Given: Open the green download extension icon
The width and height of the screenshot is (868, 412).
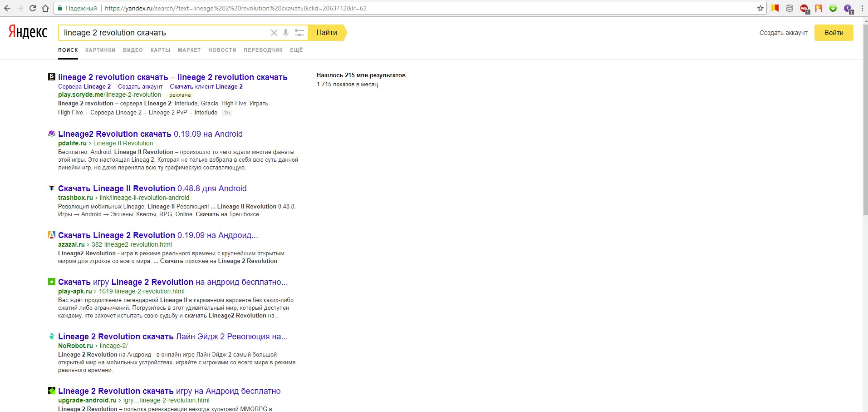Looking at the screenshot, I should 833,8.
